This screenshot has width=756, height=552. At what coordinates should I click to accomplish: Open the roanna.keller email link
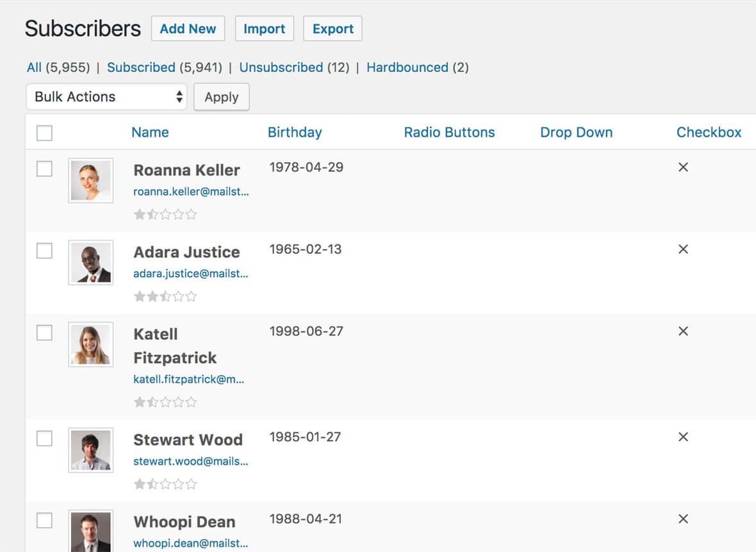tap(191, 192)
